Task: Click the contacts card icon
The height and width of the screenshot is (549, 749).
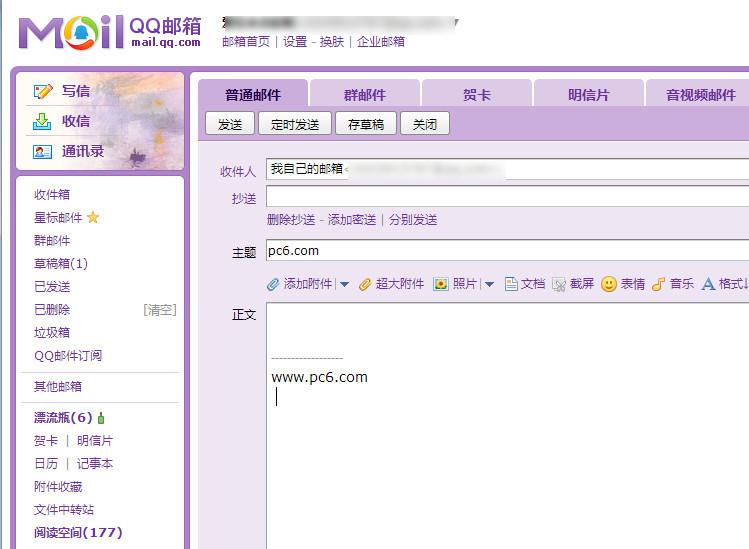Action: click(x=42, y=152)
